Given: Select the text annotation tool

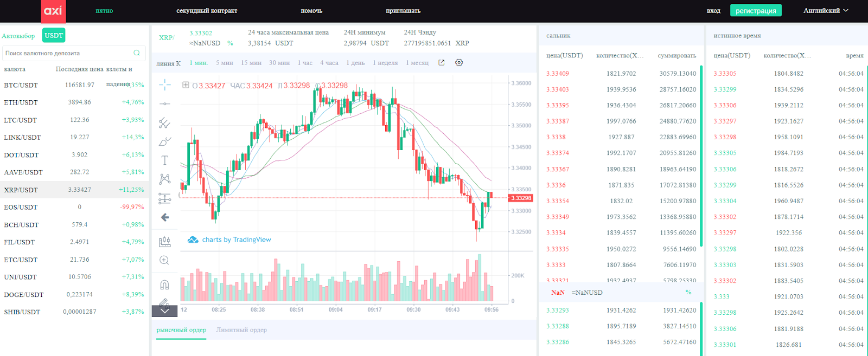Looking at the screenshot, I should coord(165,160).
